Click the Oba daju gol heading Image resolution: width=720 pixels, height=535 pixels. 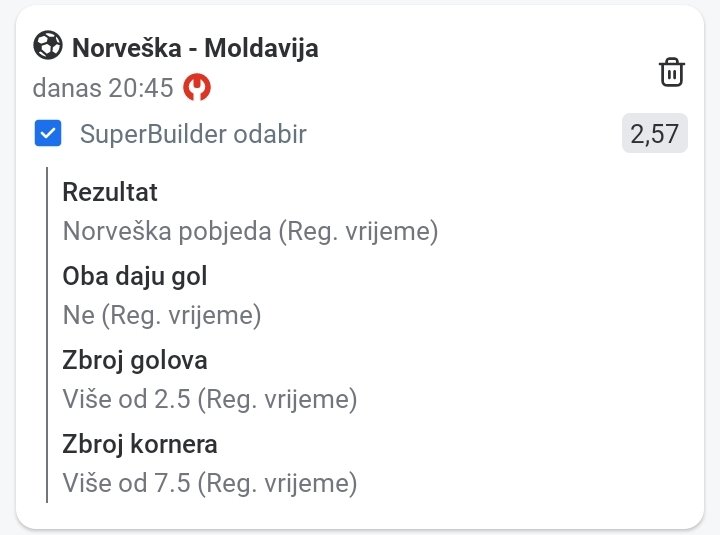[135, 276]
